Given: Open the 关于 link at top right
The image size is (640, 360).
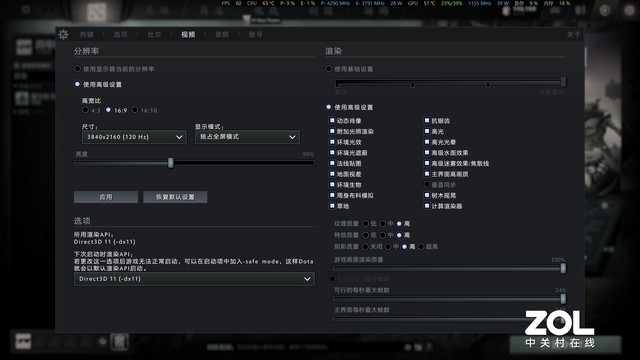Looking at the screenshot, I should pos(573,35).
